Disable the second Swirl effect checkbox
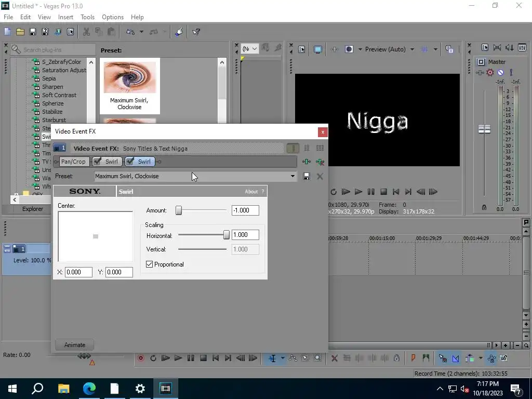This screenshot has width=532, height=399. 130,162
